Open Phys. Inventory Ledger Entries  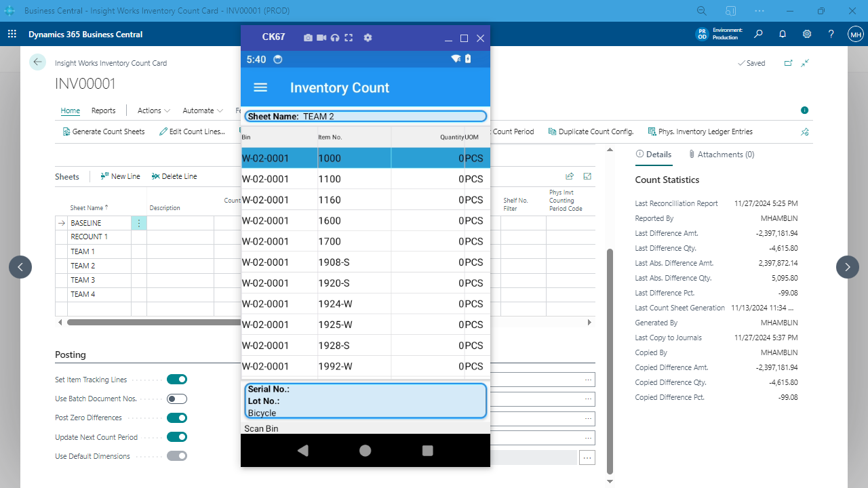(705, 131)
